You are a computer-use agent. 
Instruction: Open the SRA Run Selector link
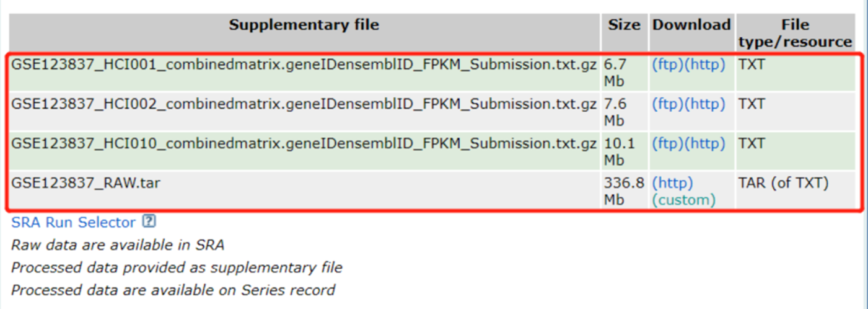(73, 222)
